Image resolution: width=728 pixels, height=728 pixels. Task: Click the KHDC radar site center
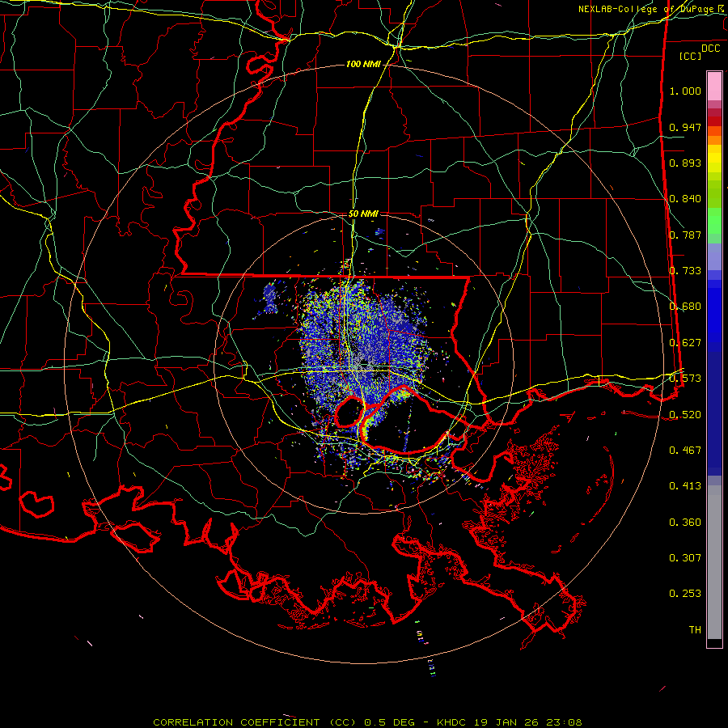tap(365, 362)
